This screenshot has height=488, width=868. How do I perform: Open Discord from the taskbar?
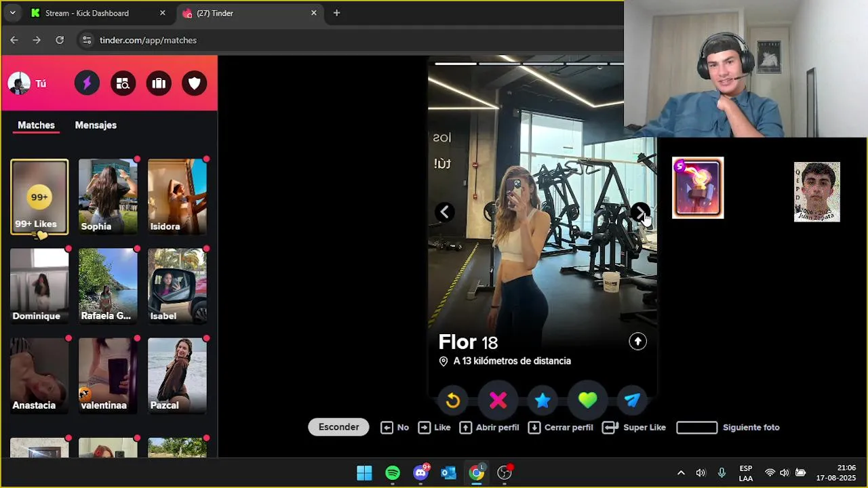pos(420,473)
